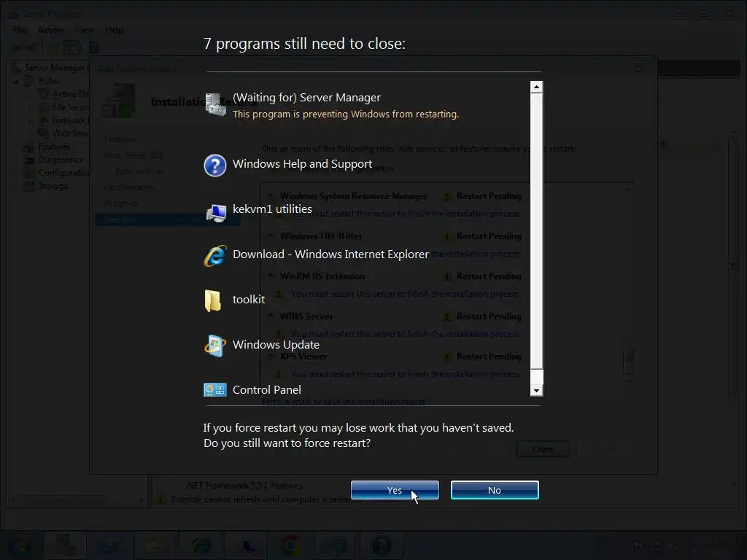
Task: Click the '7 programs still need to close:' heading
Action: [x=304, y=44]
